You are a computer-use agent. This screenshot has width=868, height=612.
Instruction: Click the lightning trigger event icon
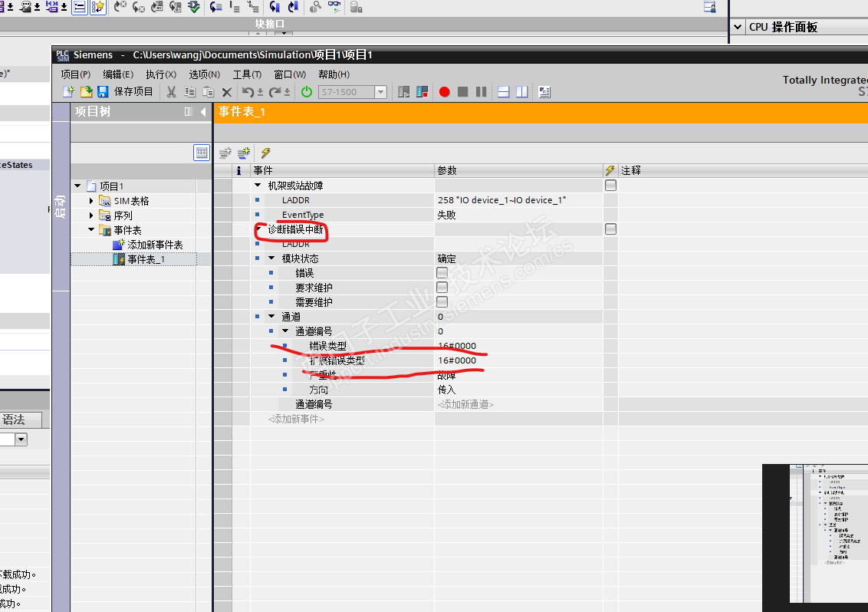pyautogui.click(x=266, y=153)
